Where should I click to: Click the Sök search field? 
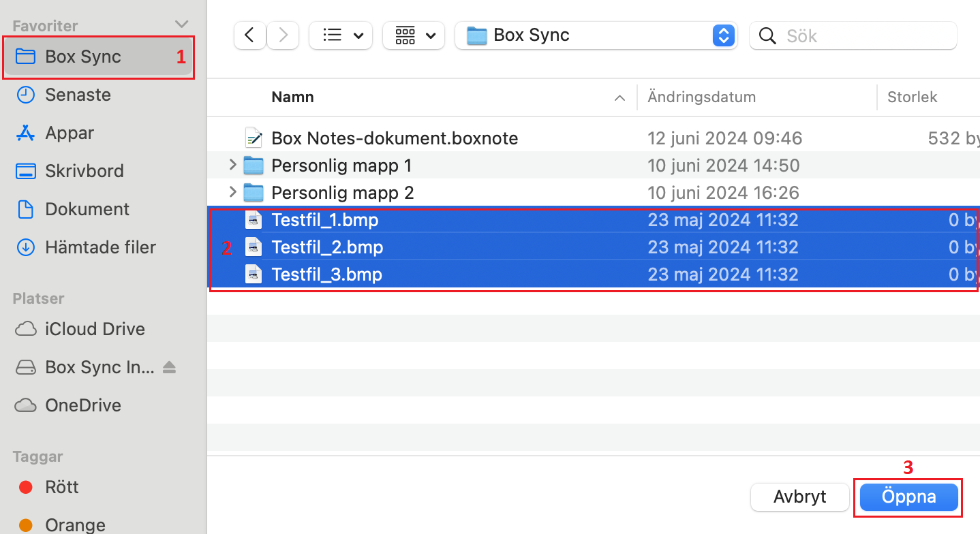853,35
